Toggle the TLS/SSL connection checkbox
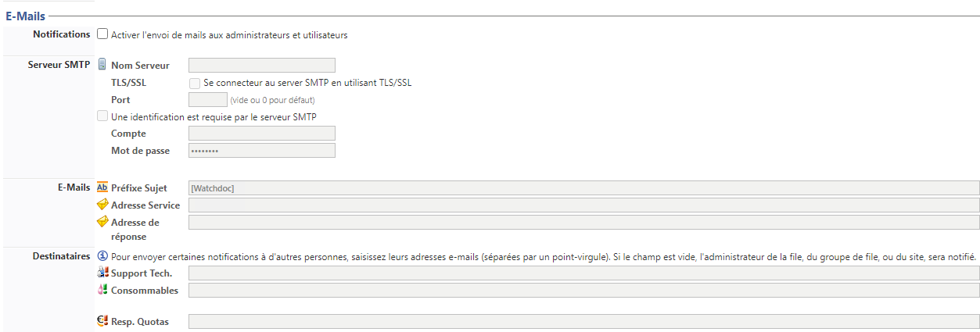Screen dimensions: 980x332 [195, 83]
